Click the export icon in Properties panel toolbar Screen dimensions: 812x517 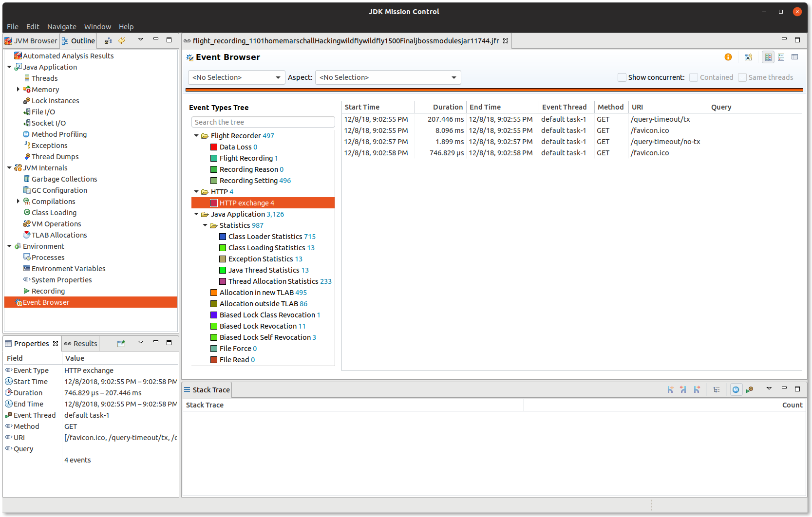[121, 343]
